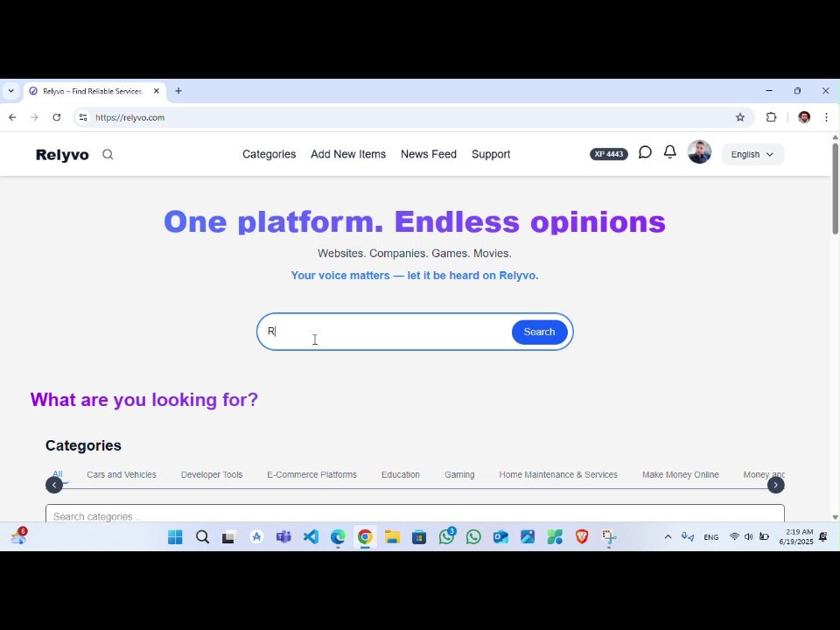
Task: Open Task View on the taskbar
Action: click(x=228, y=536)
